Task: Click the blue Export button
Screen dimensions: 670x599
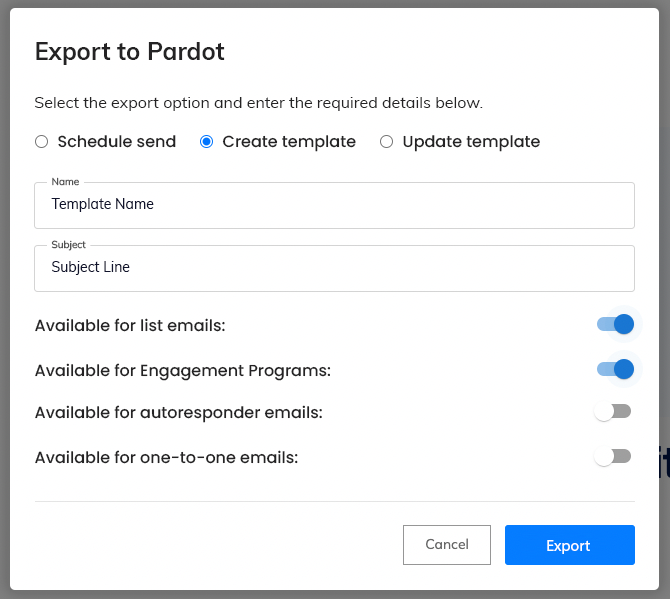Action: tap(569, 545)
